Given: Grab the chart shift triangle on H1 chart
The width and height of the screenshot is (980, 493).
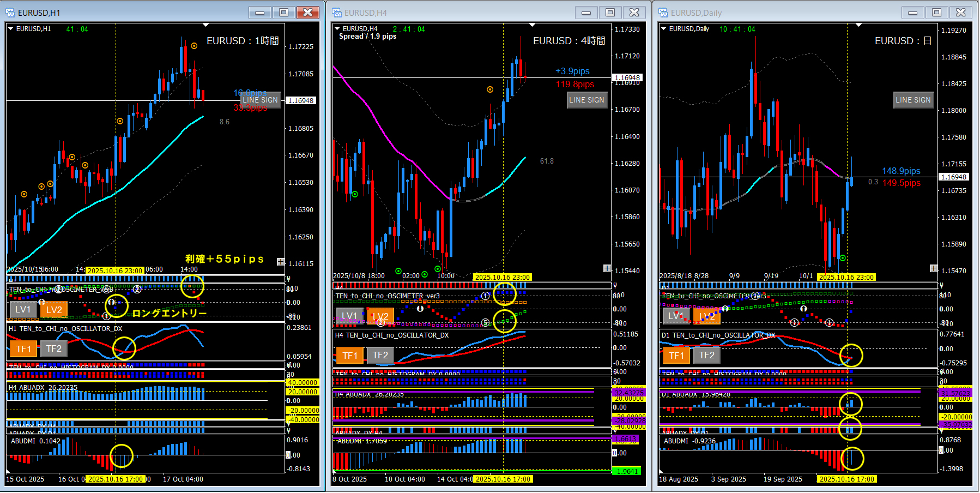Looking at the screenshot, I should pyautogui.click(x=205, y=25).
